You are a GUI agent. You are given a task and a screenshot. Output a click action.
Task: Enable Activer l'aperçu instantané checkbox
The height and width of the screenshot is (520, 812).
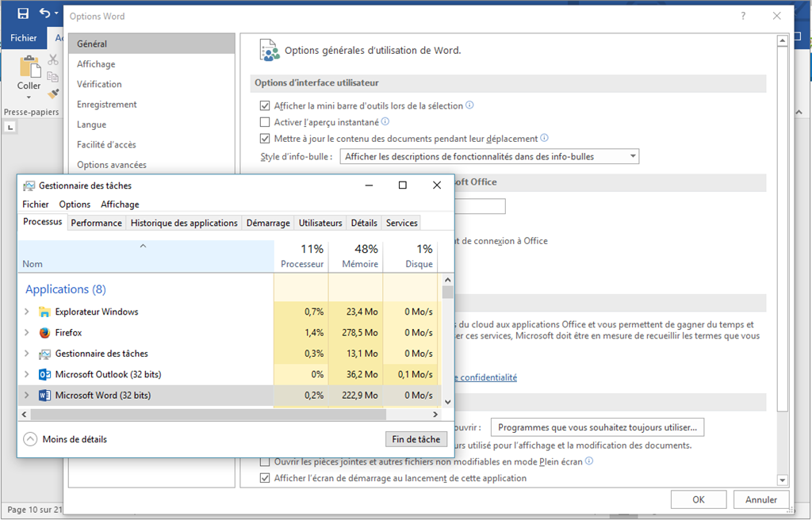(265, 122)
